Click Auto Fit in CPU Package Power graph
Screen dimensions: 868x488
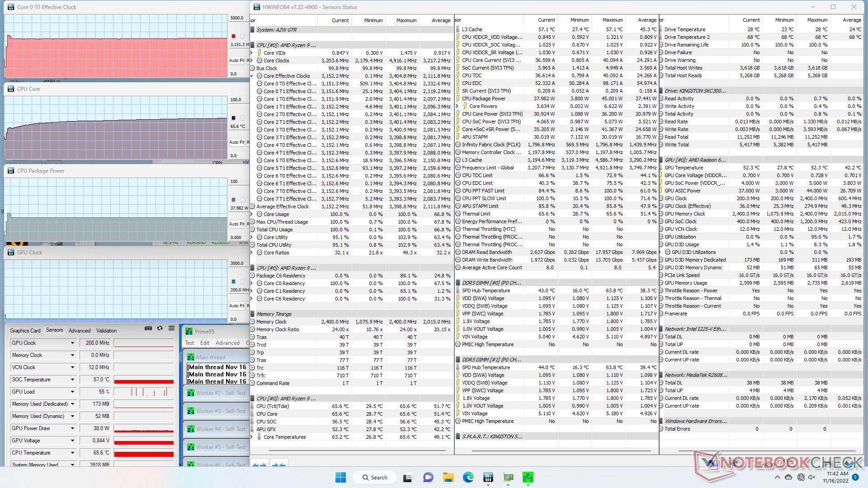236,224
